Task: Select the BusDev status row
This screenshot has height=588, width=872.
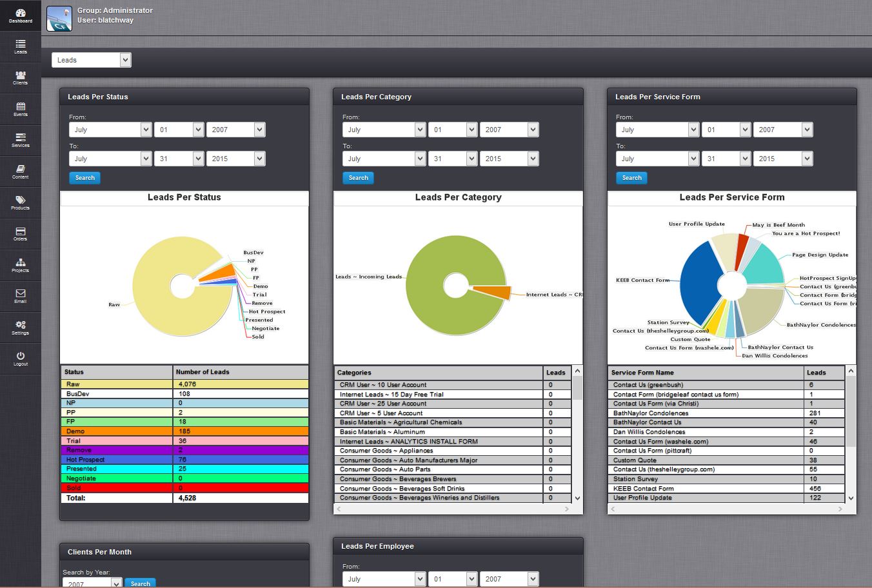Action: [184, 393]
